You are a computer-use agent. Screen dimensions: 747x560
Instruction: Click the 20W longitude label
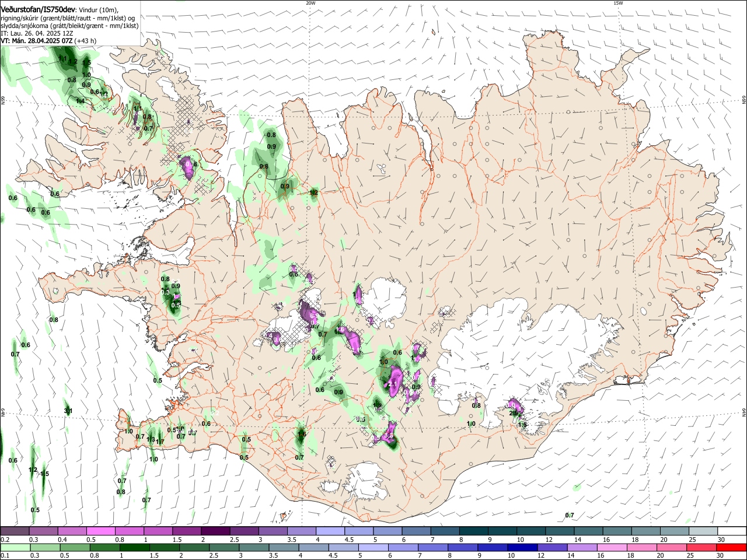point(310,3)
